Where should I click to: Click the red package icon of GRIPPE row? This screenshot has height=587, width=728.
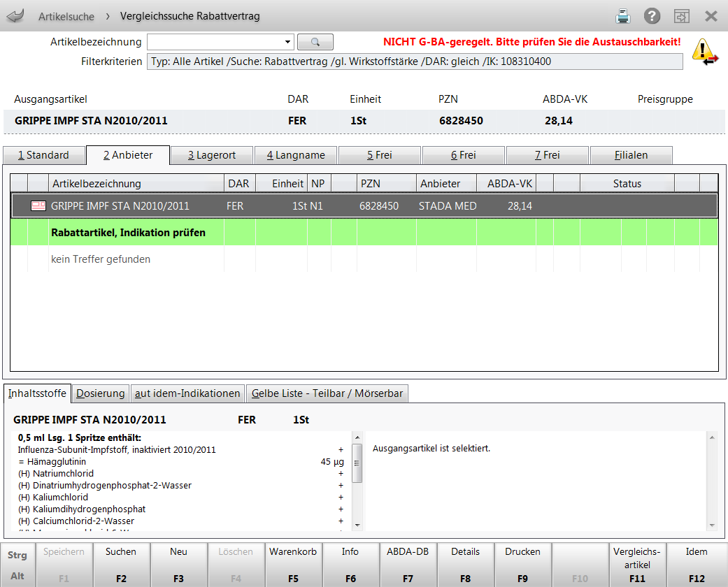(x=38, y=205)
